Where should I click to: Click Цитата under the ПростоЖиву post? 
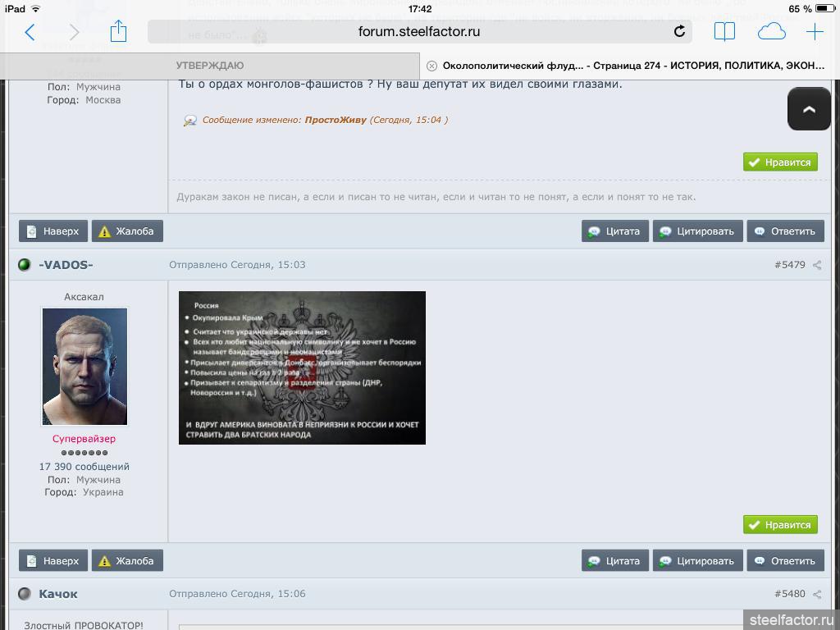[x=615, y=231]
